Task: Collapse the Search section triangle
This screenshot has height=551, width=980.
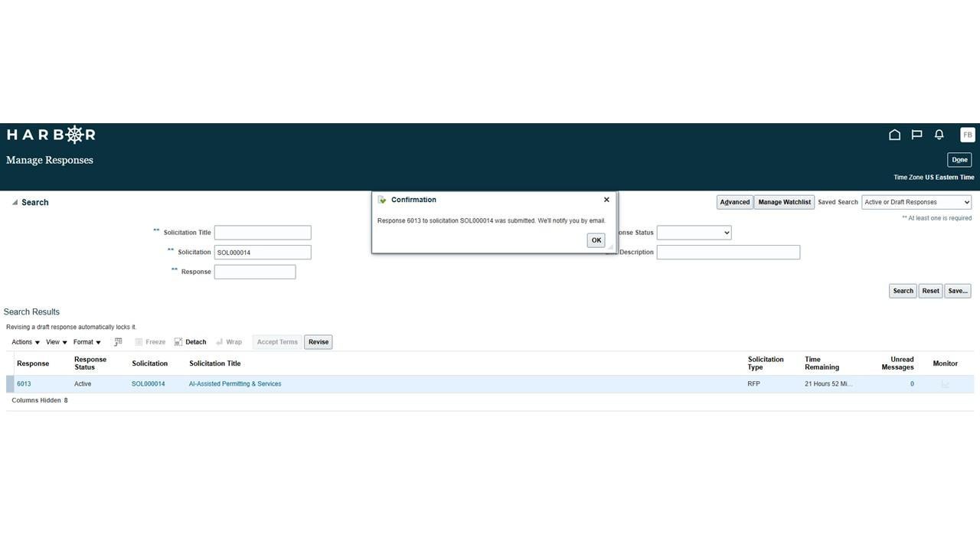Action: pyautogui.click(x=15, y=203)
